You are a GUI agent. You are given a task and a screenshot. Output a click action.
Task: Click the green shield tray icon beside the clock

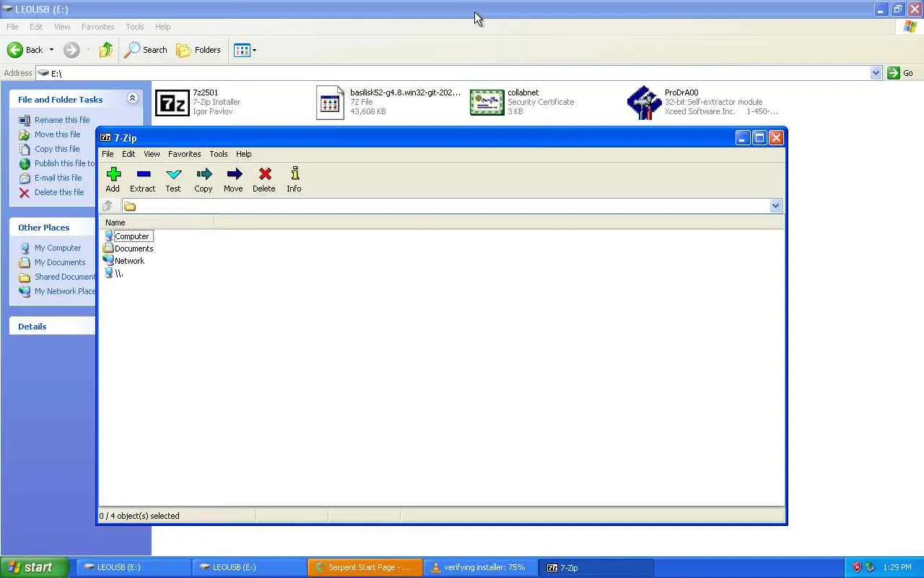pyautogui.click(x=870, y=567)
